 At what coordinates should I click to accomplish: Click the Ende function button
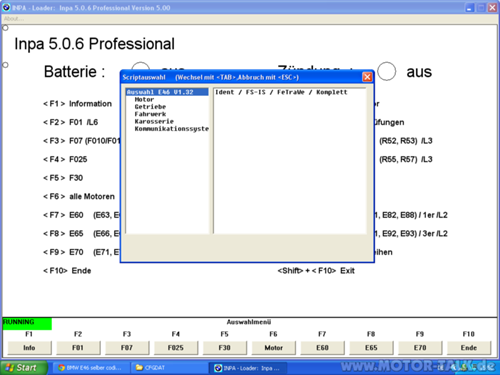(469, 348)
